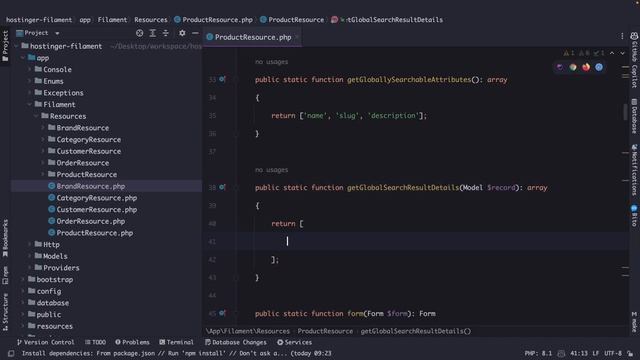The image size is (640, 360).
Task: Open Version Control tool tab
Action: click(46, 342)
